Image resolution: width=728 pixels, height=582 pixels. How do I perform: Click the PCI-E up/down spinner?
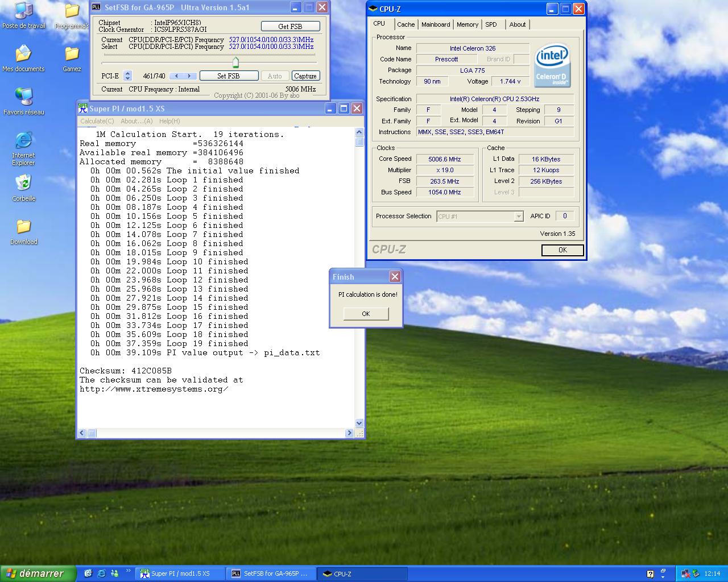128,76
